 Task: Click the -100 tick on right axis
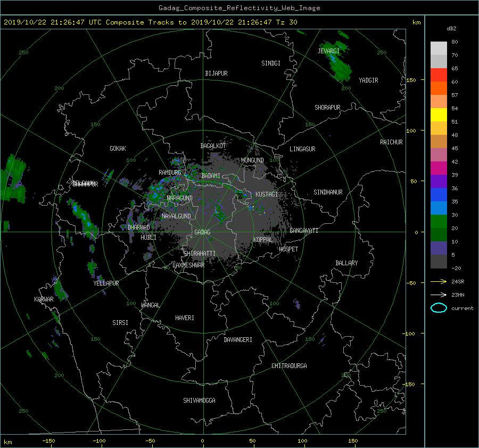click(x=410, y=333)
